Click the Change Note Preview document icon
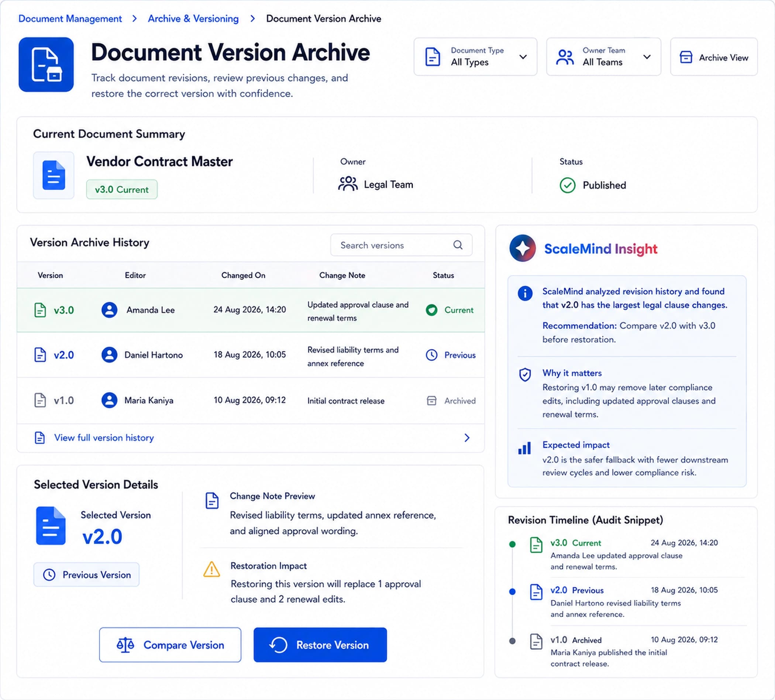The height and width of the screenshot is (700, 775). (x=212, y=500)
